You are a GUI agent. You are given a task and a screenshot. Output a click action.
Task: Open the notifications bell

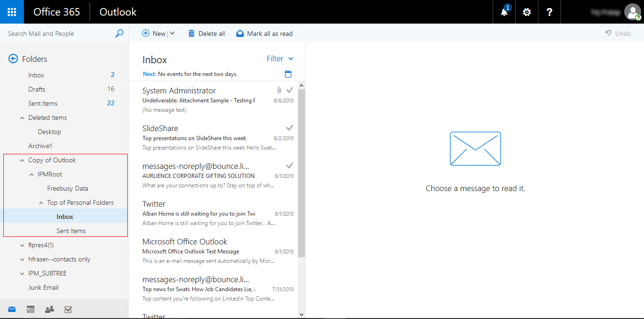[x=504, y=12]
